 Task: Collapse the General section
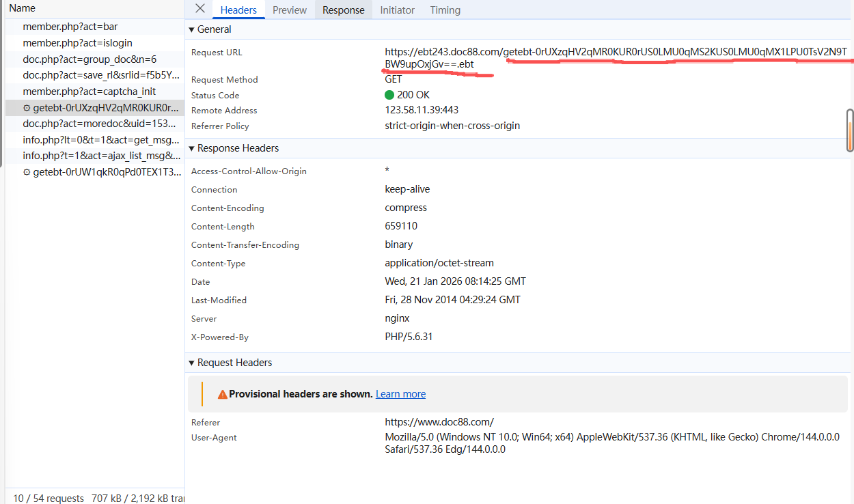[x=192, y=29]
